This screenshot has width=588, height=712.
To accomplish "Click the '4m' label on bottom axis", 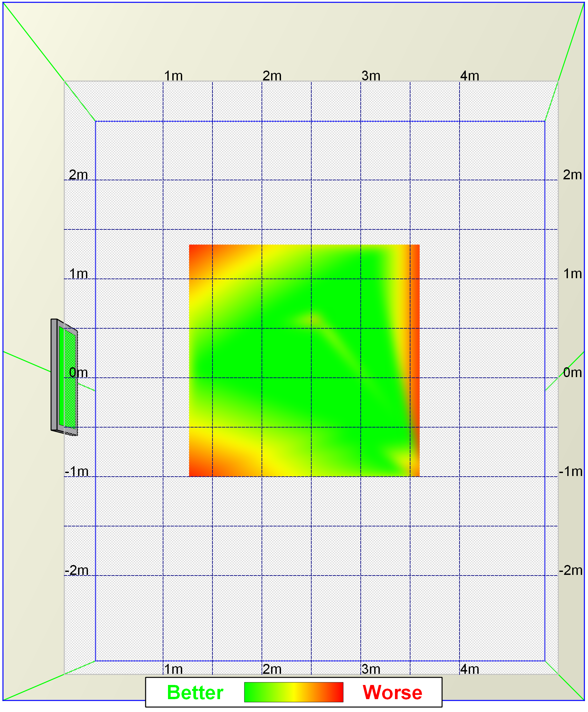I will pos(469,669).
